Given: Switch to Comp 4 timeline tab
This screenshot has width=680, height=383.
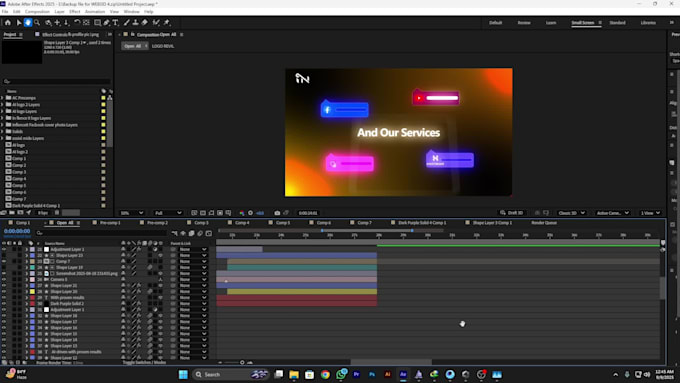Looking at the screenshot, I should [242, 223].
